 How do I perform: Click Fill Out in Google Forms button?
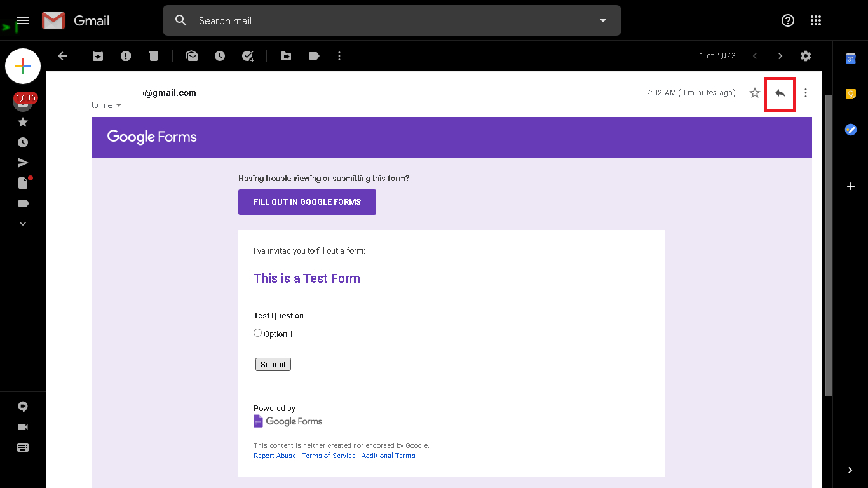(x=307, y=202)
